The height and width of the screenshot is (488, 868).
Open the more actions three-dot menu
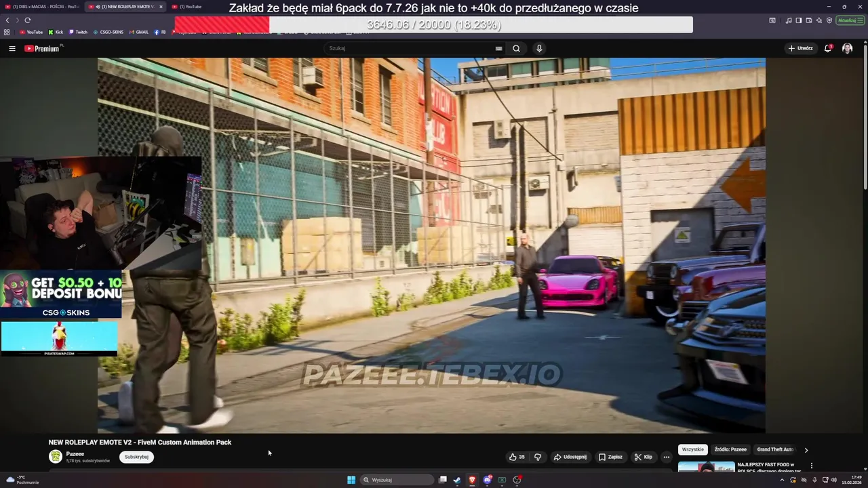pos(666,457)
